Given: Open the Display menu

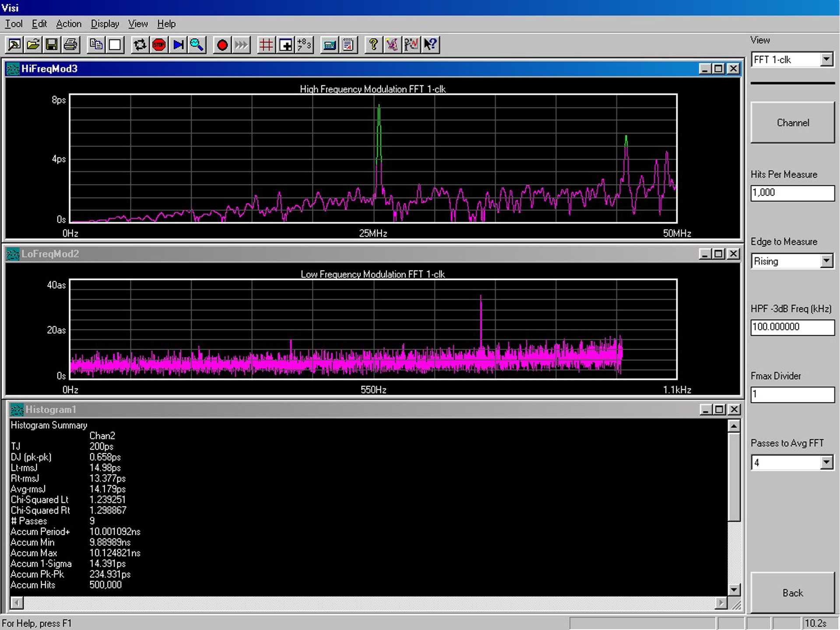Looking at the screenshot, I should (105, 24).
